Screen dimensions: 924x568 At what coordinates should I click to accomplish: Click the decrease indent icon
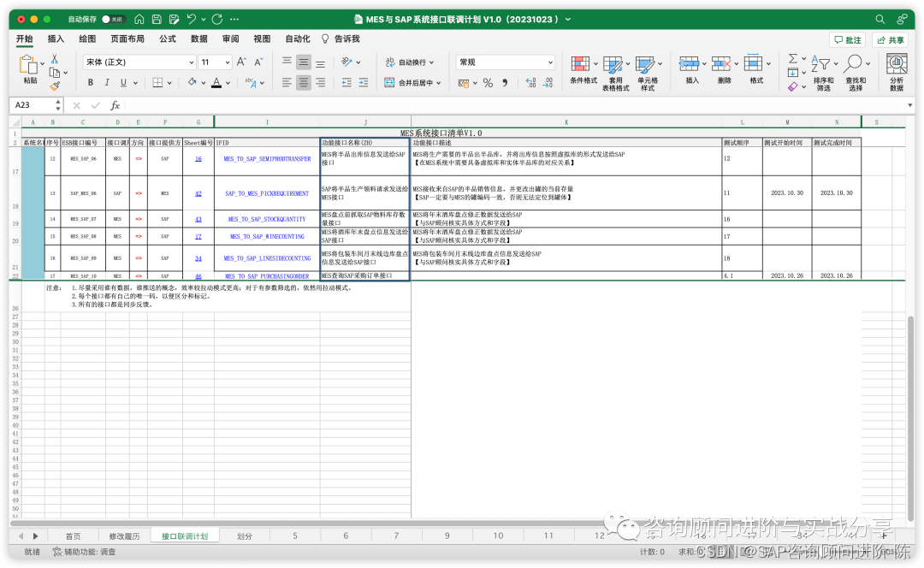tap(346, 82)
